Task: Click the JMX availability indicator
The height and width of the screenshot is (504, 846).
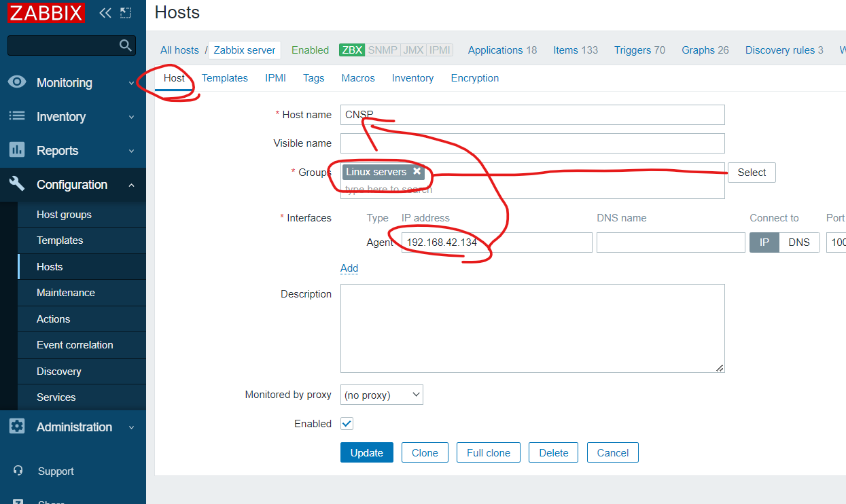Action: tap(413, 50)
